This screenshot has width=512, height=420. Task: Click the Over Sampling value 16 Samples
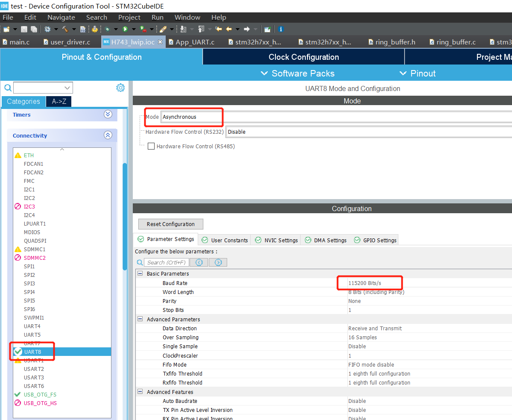tap(363, 338)
